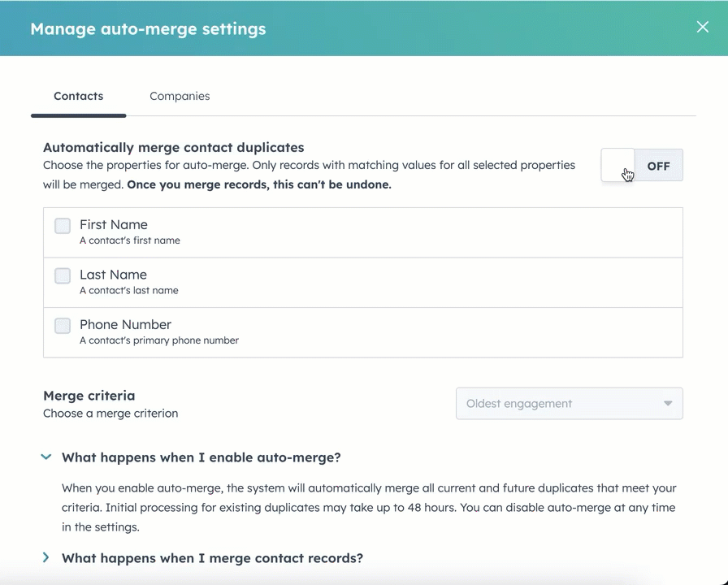Check the Last Name checkbox
Screen dimensions: 728x585
coord(63,275)
